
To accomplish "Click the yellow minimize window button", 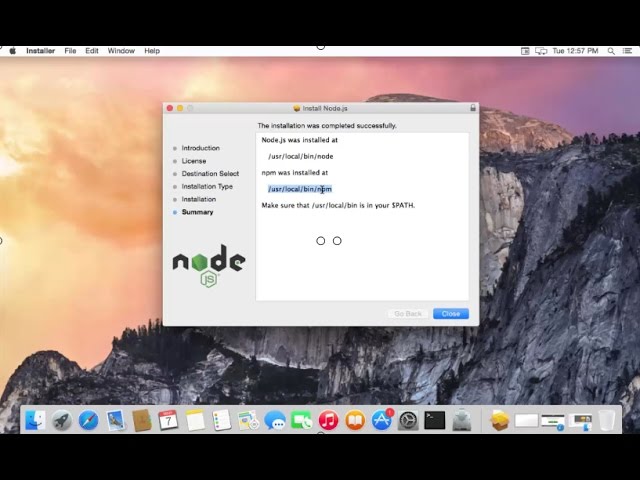I will coord(180,108).
